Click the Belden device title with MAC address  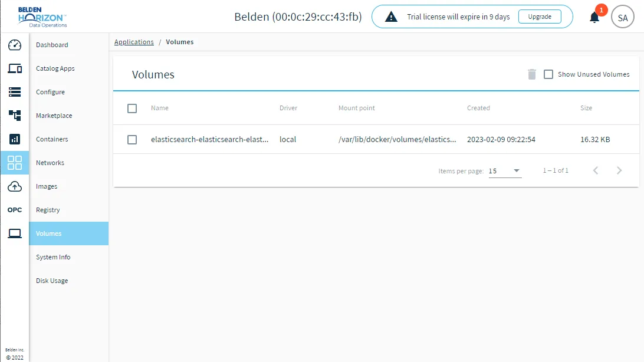[x=298, y=17]
